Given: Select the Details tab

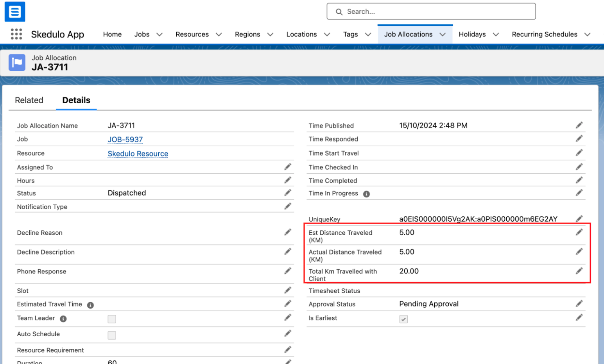Looking at the screenshot, I should click(76, 100).
